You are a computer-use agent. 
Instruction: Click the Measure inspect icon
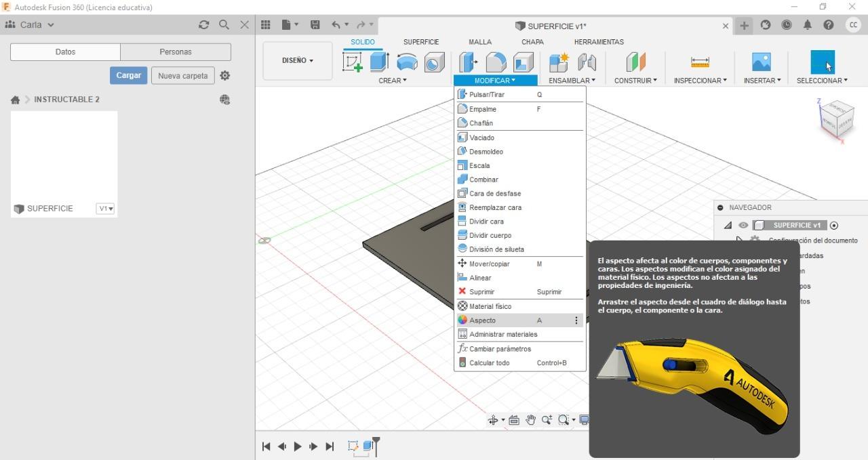point(700,62)
